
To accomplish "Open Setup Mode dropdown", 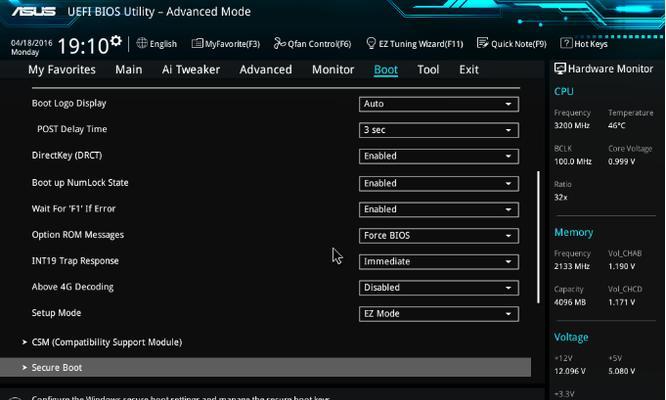I will 439,314.
